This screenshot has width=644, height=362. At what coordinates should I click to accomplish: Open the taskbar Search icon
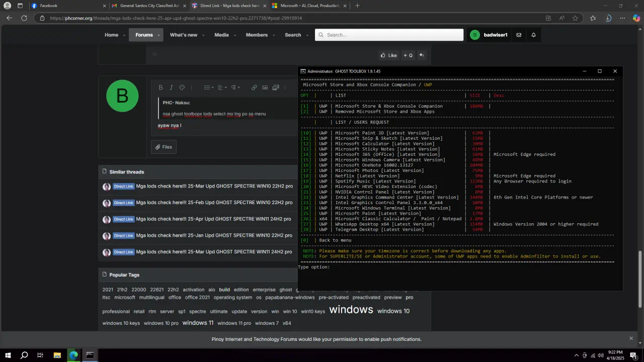(x=24, y=355)
